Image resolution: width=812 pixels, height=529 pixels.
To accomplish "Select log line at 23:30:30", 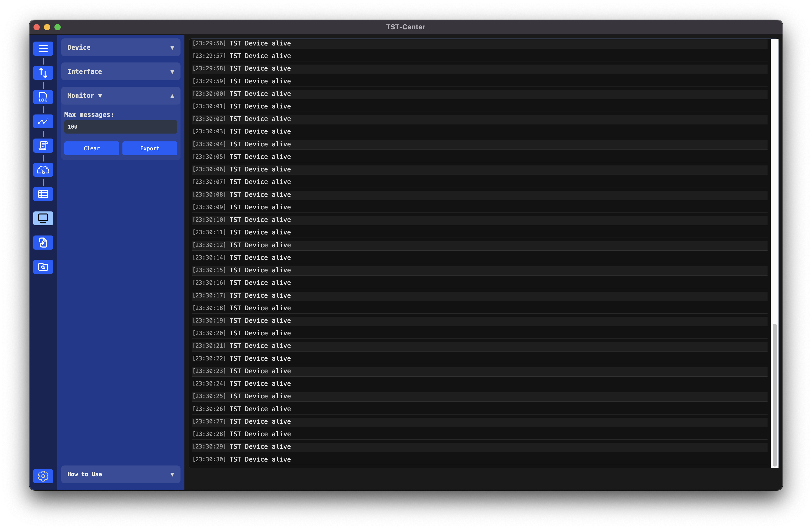I will [x=479, y=459].
